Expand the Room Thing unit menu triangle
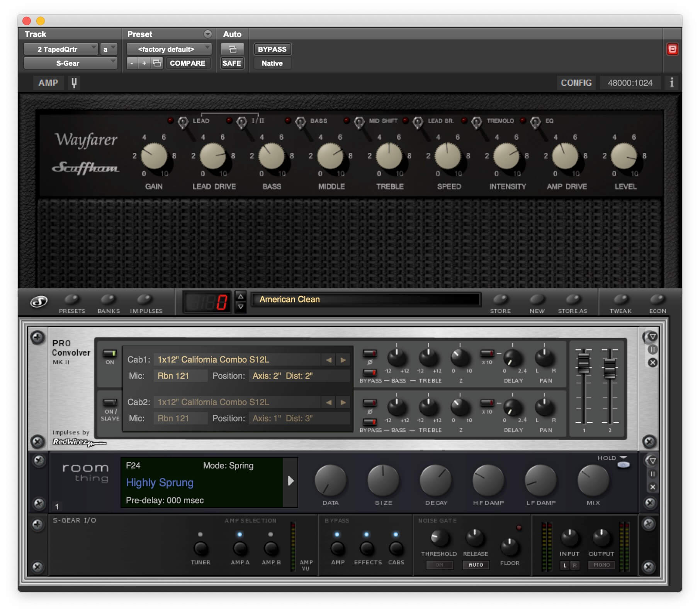 click(652, 461)
